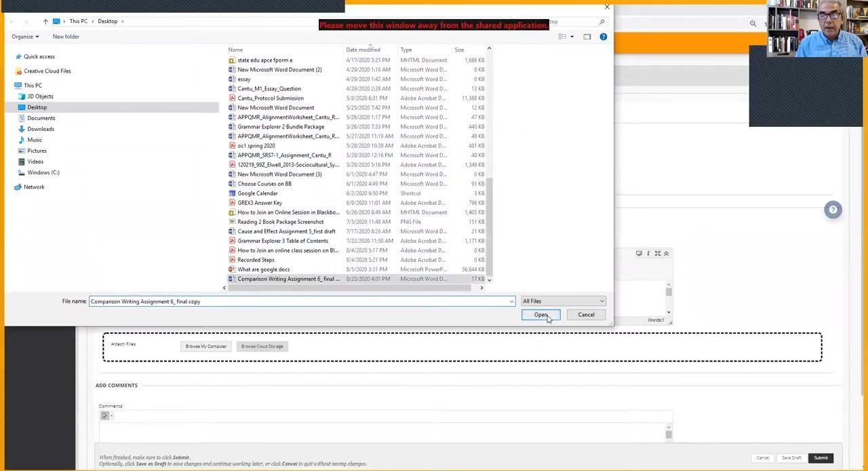Click the Up arrow in the address bar

(45, 22)
